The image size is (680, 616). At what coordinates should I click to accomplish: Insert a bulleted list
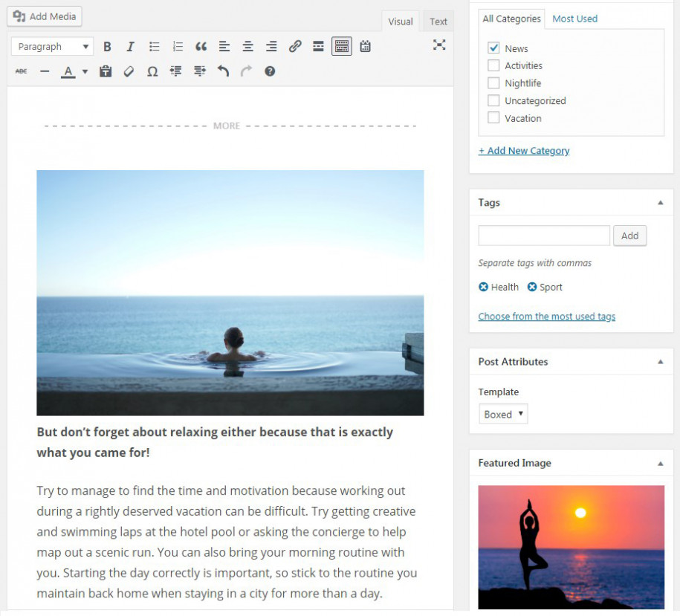[154, 46]
